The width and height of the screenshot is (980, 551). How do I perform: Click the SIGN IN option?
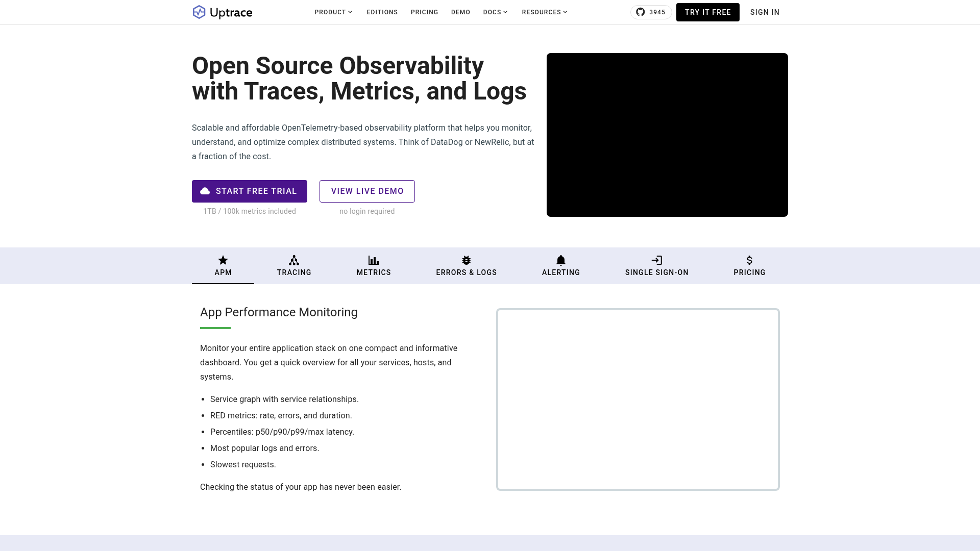(765, 12)
